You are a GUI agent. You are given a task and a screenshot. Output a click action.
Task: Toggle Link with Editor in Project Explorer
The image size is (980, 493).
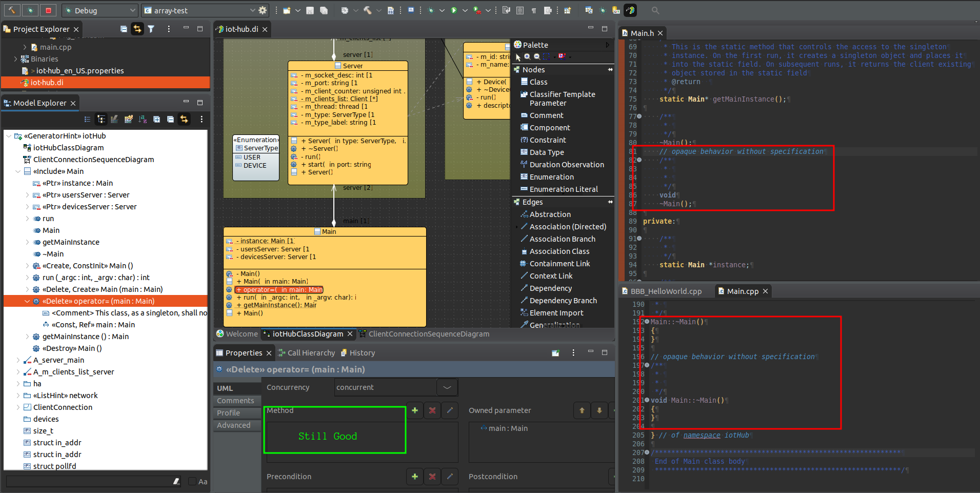click(137, 29)
